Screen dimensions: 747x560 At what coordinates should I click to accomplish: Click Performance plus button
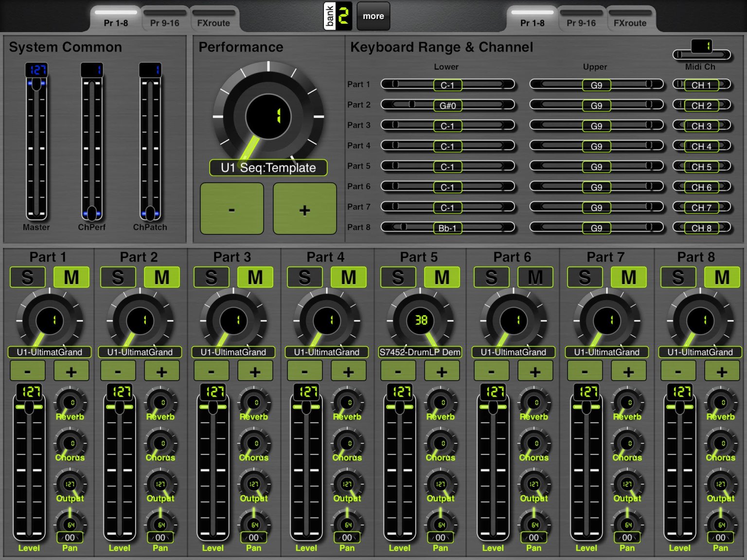click(x=305, y=209)
